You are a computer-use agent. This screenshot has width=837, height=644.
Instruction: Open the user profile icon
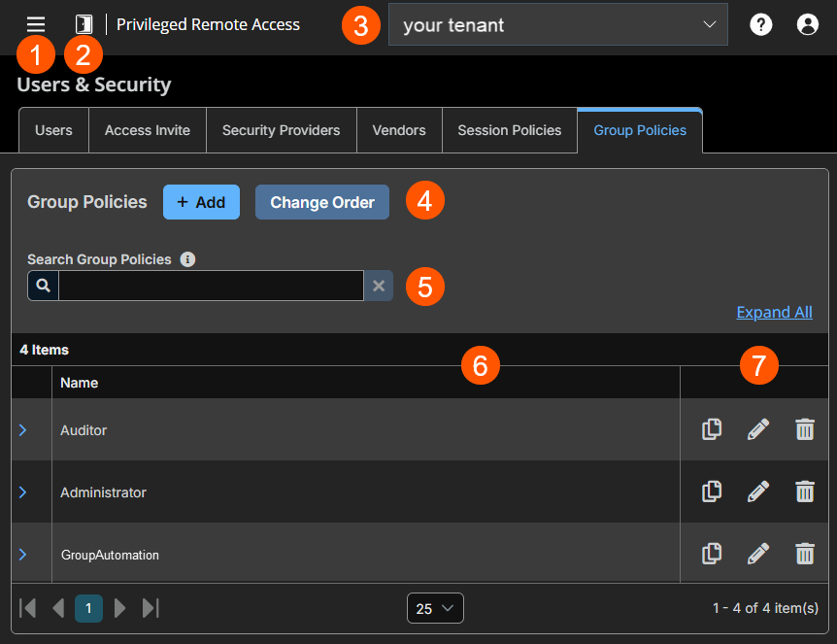807,23
